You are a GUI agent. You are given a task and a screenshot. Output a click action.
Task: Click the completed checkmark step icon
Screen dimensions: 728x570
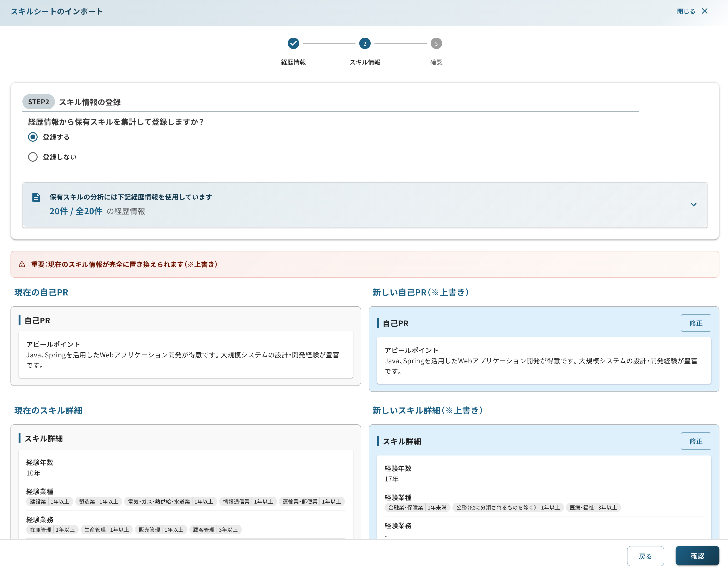[x=293, y=43]
